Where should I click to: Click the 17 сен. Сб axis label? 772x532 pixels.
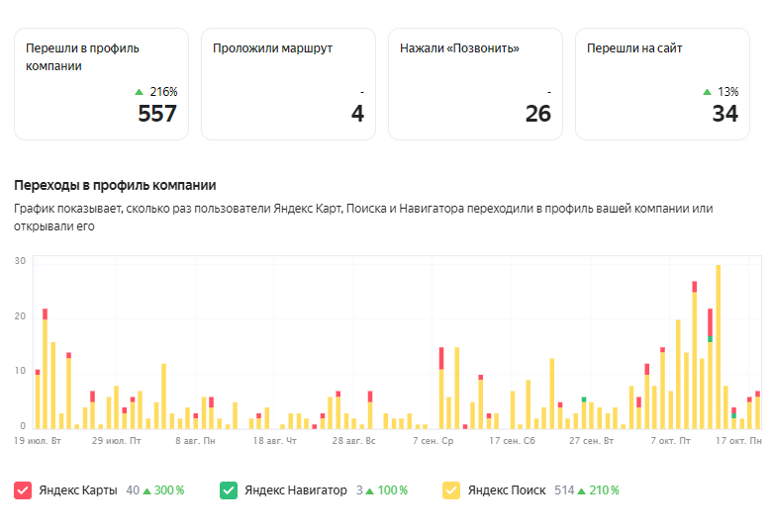coord(512,441)
